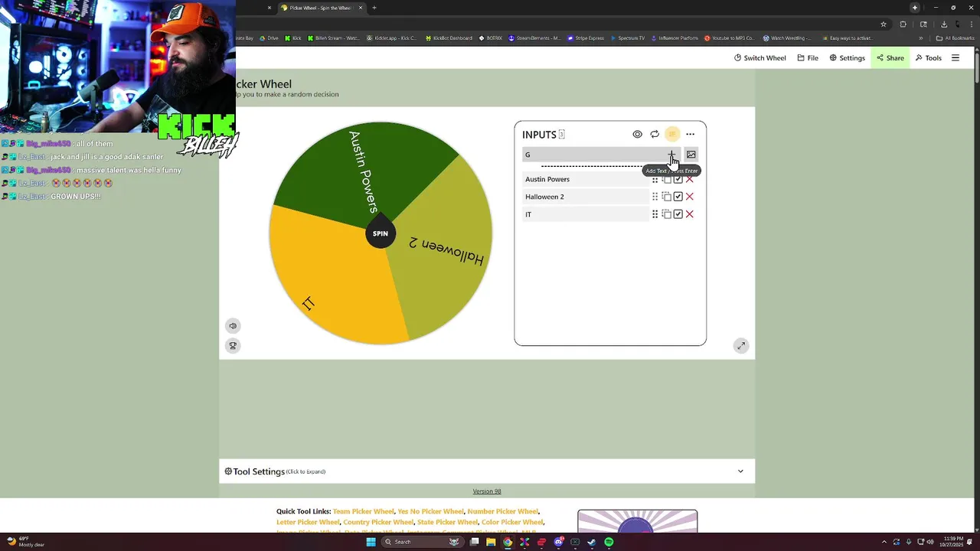Open the Windows Start menu
The height and width of the screenshot is (551, 980).
pos(371,542)
